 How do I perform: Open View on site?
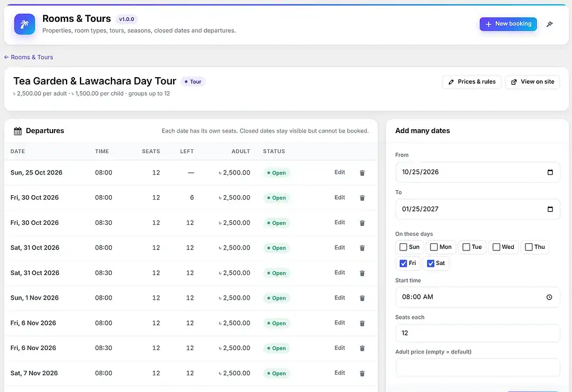point(532,82)
